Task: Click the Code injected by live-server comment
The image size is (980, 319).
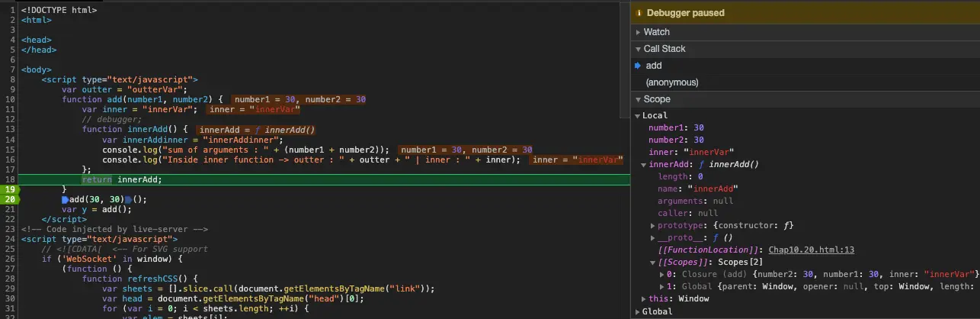Action: pos(115,229)
